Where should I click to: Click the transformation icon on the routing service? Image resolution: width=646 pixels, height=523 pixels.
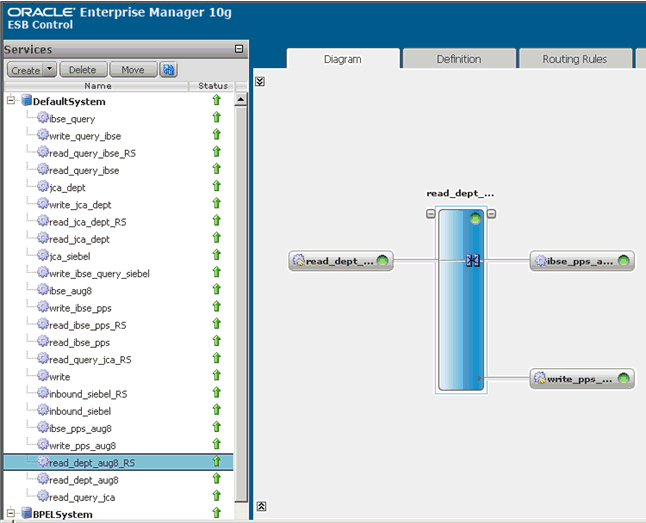(473, 260)
